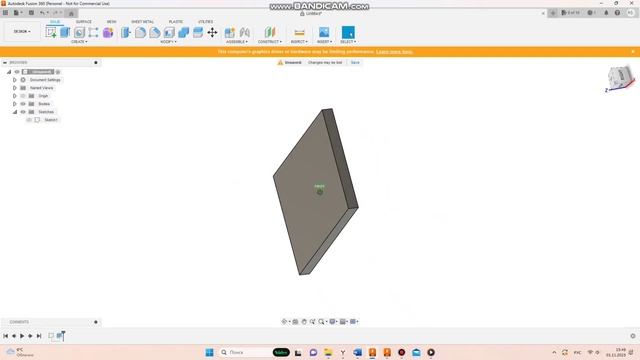Collapse the root component node

[9, 72]
